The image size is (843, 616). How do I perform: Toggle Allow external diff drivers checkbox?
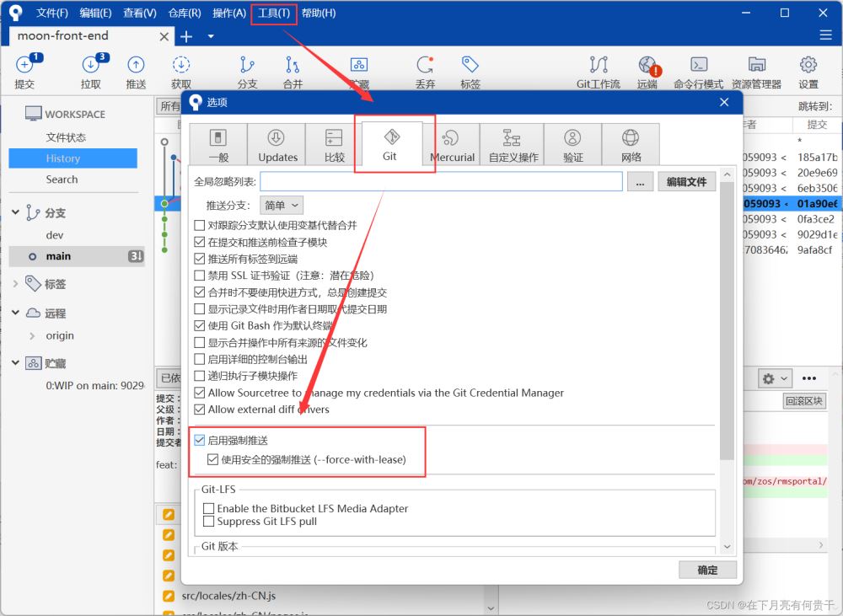click(x=200, y=410)
